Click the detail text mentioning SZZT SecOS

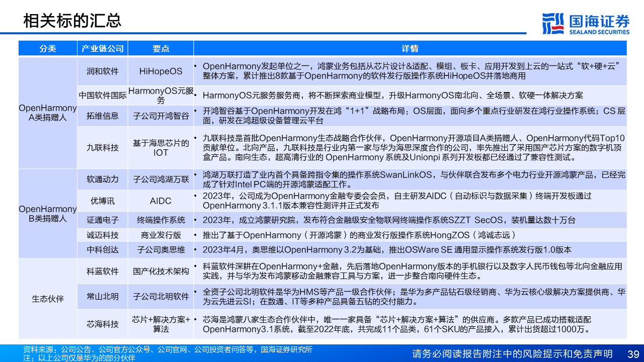tap(389, 220)
